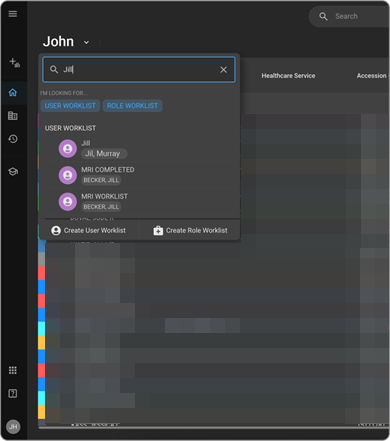Clear the Jill search with X
390x441 pixels.
pos(223,70)
